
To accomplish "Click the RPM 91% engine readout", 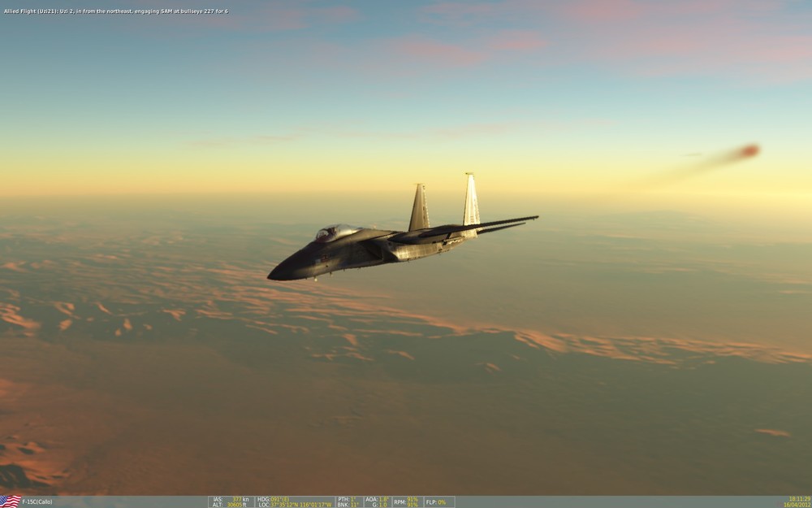I will (408, 501).
